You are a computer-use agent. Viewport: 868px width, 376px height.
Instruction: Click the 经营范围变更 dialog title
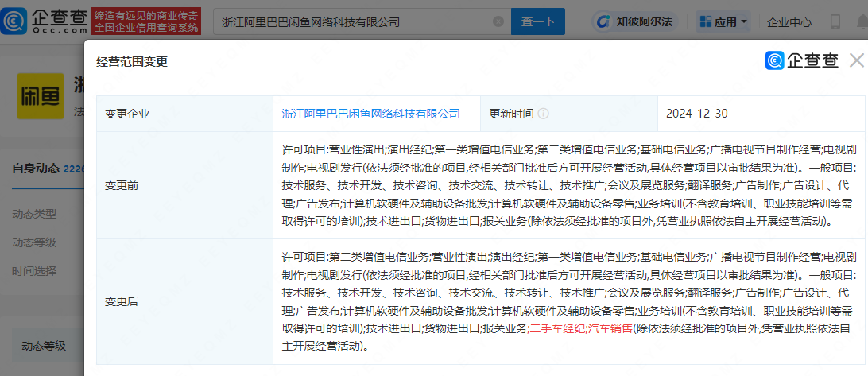coord(132,61)
